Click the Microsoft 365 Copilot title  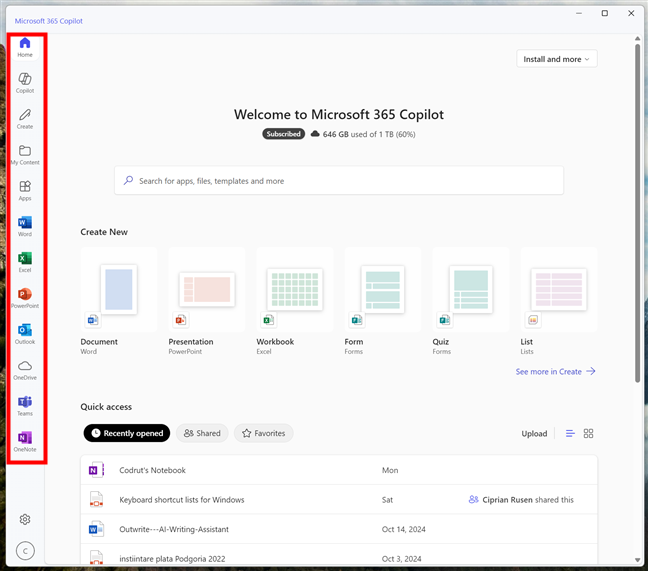tap(49, 21)
